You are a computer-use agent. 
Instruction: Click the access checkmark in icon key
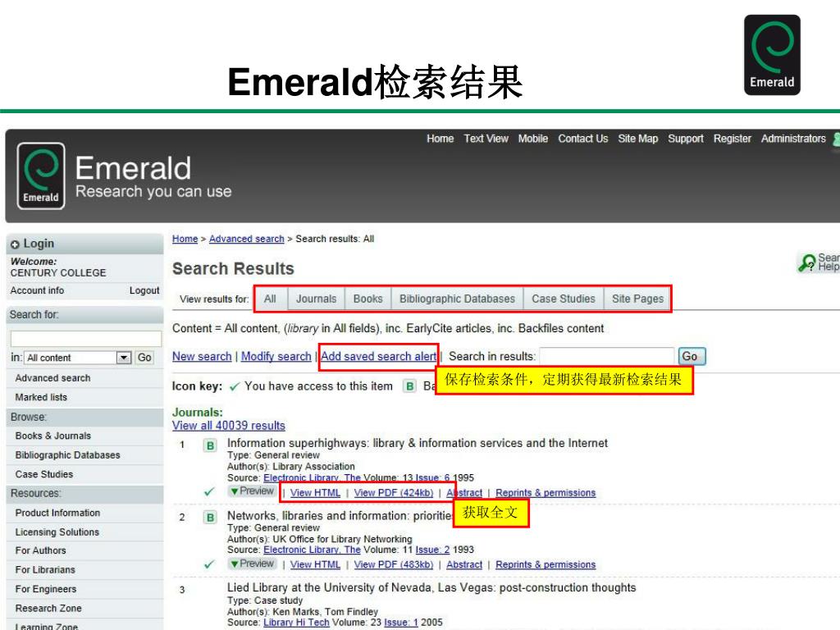click(234, 386)
